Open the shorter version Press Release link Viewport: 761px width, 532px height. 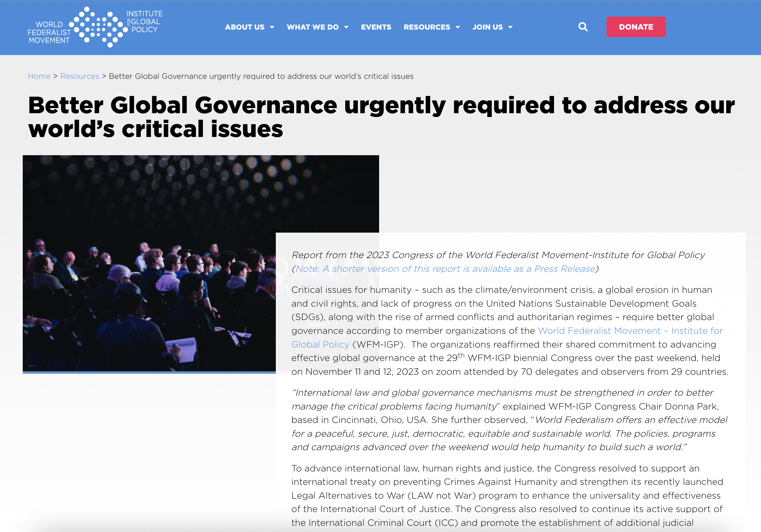coord(445,269)
